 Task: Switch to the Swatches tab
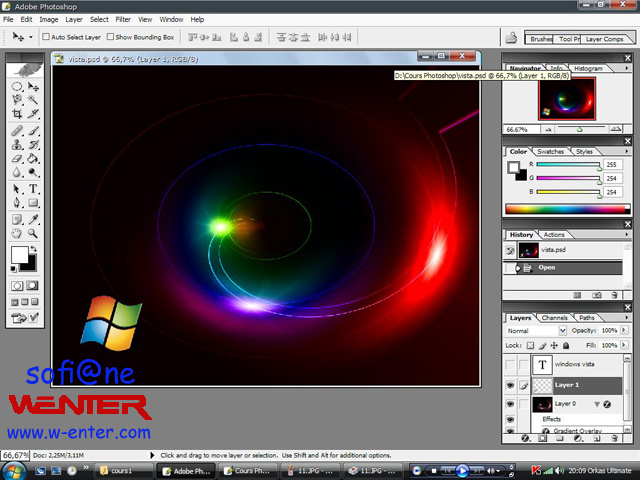pyautogui.click(x=551, y=152)
